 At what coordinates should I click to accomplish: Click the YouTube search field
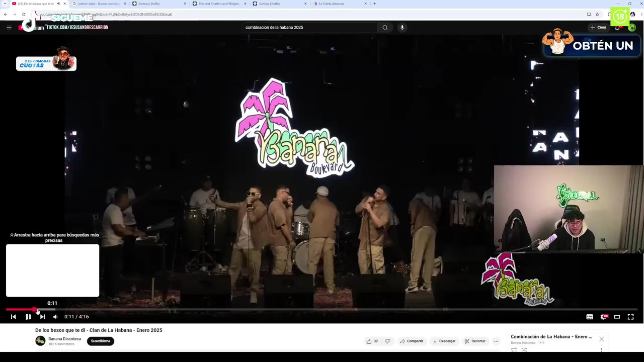[309, 28]
